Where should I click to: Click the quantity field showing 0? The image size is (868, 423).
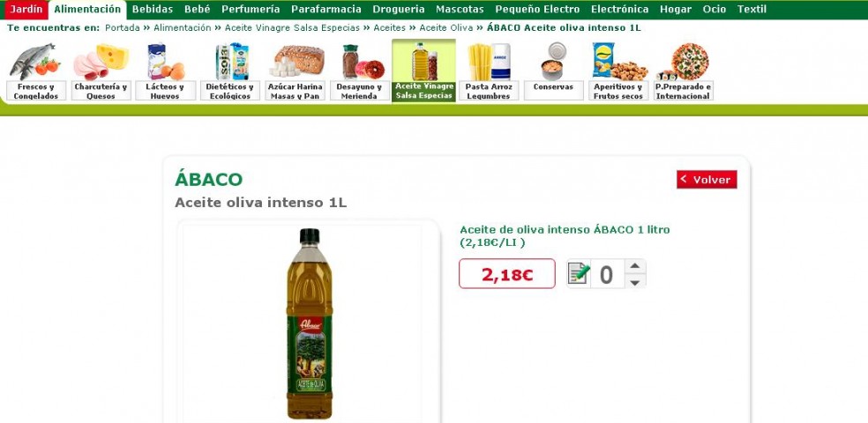(x=607, y=274)
